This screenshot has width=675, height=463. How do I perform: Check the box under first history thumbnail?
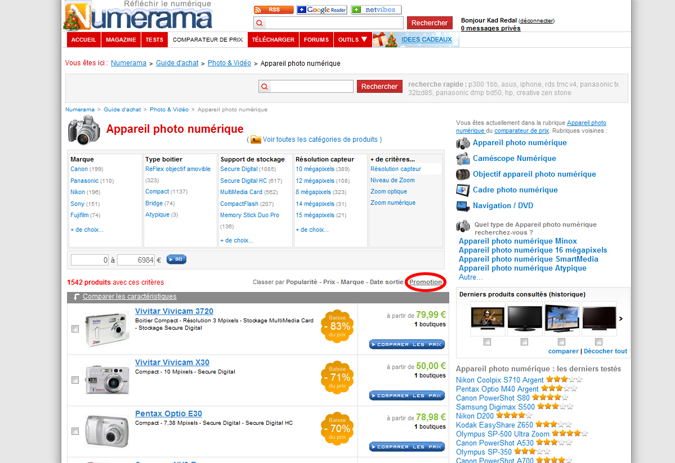[x=487, y=342]
